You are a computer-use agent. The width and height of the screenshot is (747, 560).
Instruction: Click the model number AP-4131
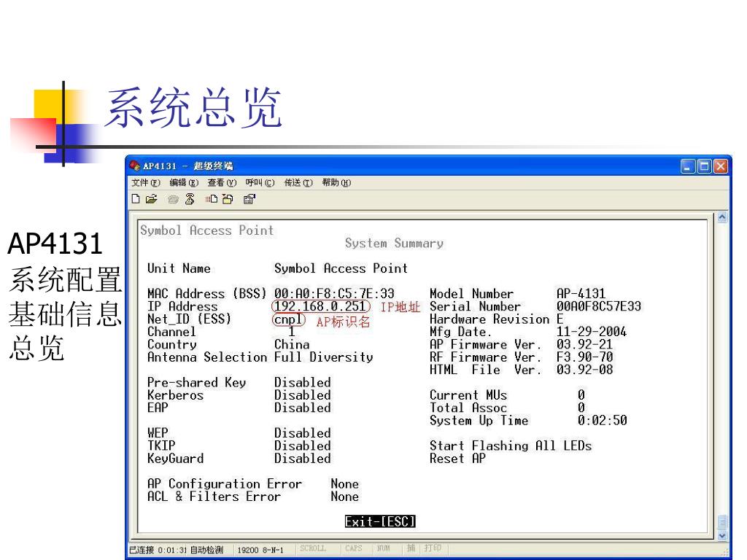pyautogui.click(x=581, y=293)
